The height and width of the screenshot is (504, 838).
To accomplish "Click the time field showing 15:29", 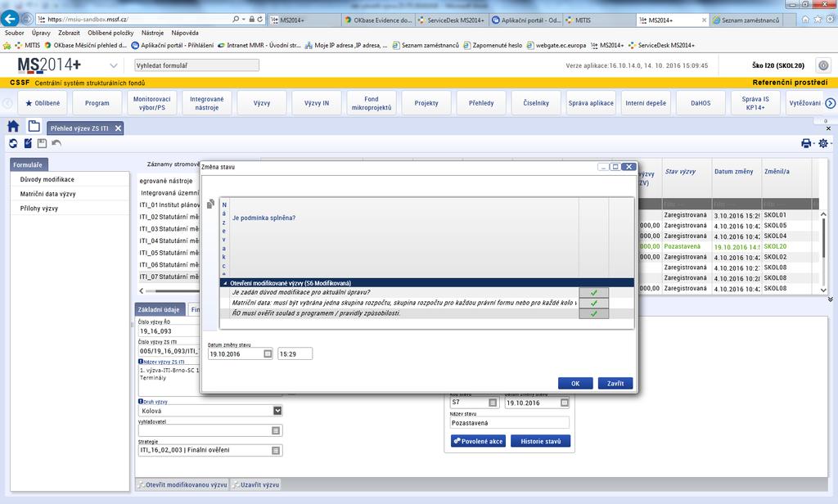I will 295,353.
